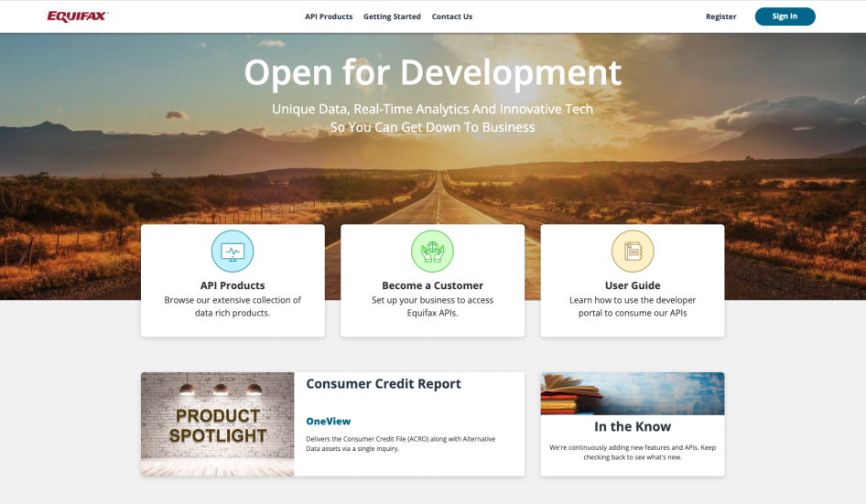Open the User Guide card heading

(x=632, y=285)
